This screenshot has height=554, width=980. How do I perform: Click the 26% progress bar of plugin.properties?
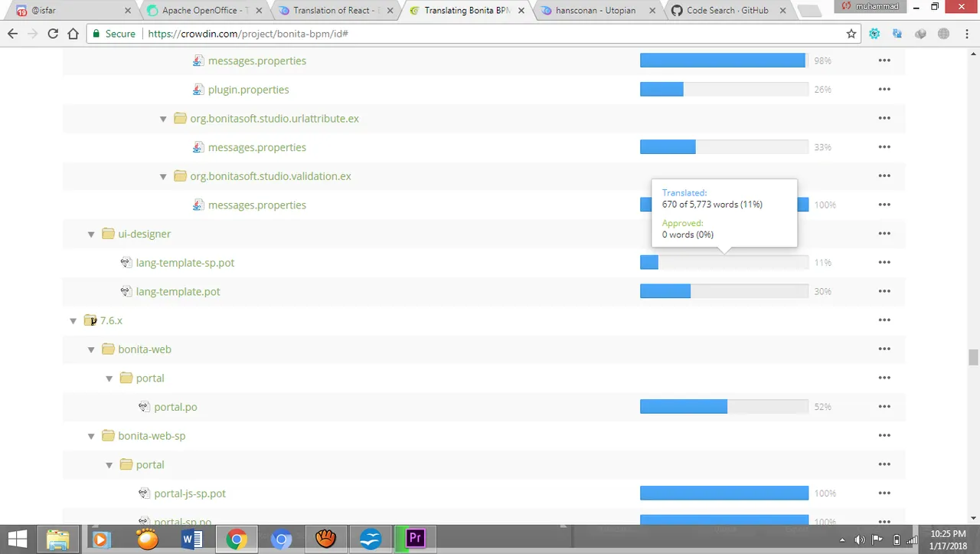[724, 90]
